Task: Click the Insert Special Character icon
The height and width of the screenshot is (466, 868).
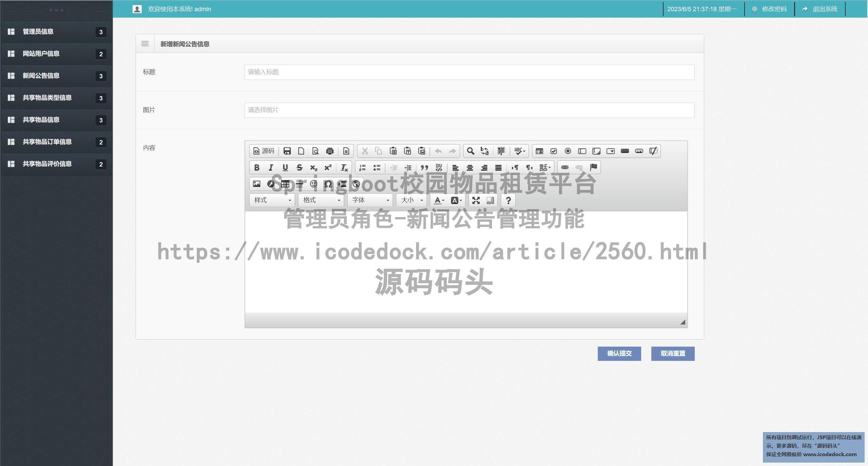Action: coord(328,184)
